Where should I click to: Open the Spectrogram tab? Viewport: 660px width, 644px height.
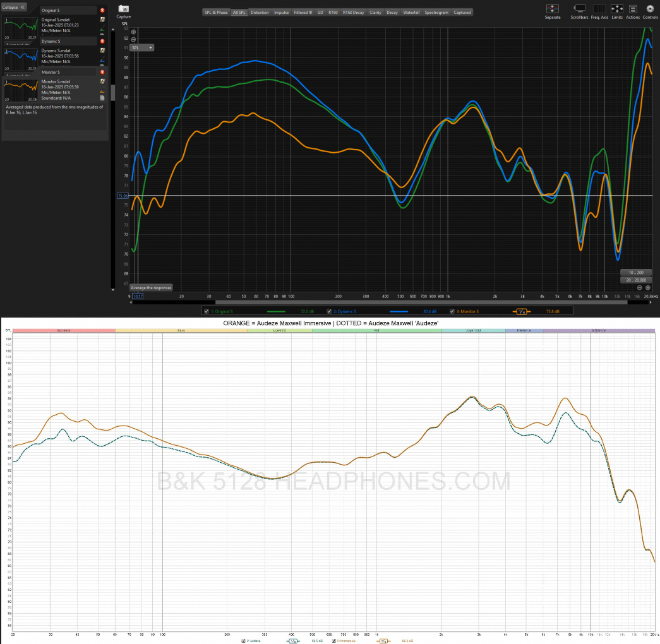point(436,13)
